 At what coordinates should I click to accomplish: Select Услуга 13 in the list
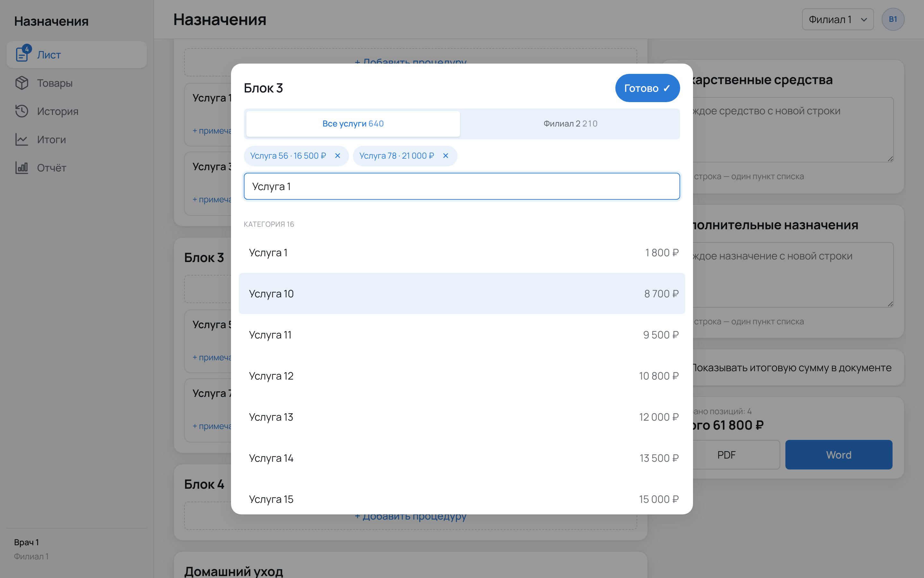click(462, 417)
